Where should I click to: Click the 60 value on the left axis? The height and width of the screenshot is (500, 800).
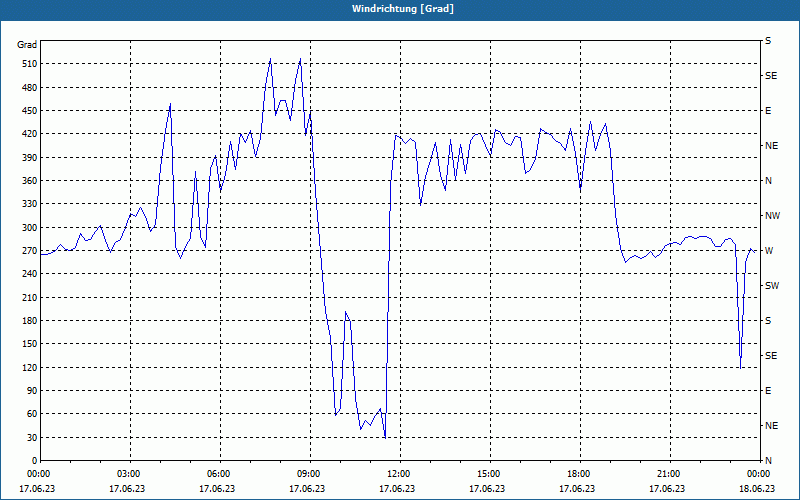click(32, 414)
